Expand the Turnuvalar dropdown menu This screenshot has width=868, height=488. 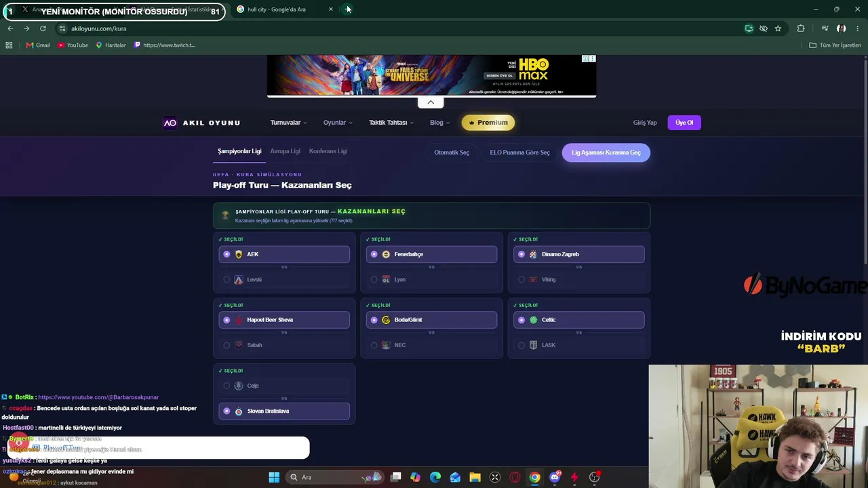288,123
